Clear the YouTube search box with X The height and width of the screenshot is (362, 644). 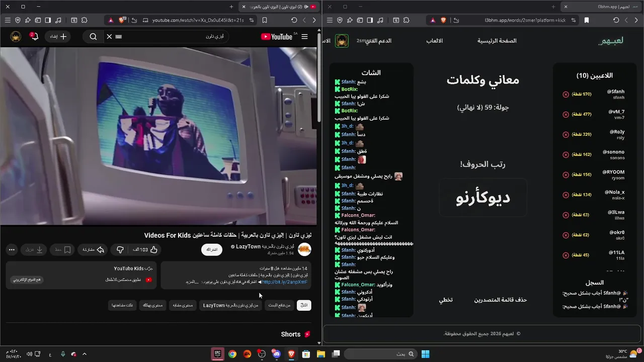109,37
